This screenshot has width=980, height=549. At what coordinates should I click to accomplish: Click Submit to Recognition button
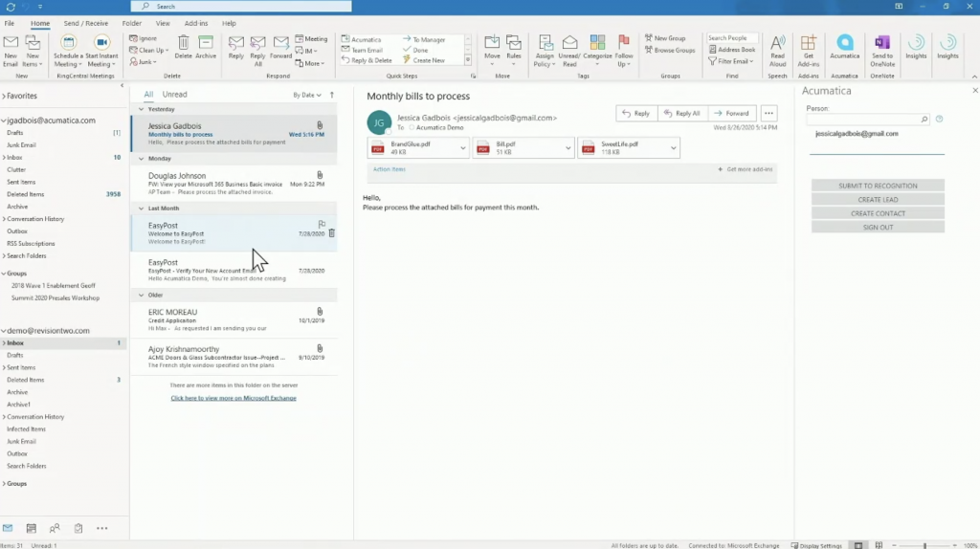tap(878, 186)
